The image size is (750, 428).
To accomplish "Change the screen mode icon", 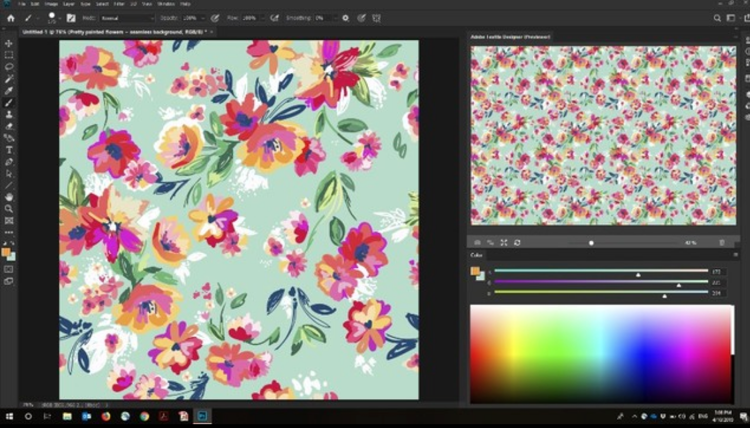I will (9, 282).
